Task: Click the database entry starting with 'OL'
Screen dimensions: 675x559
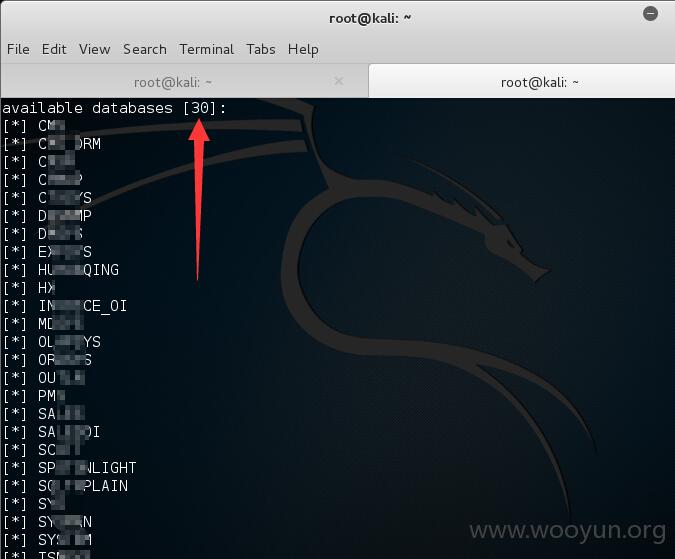Action: click(52, 342)
